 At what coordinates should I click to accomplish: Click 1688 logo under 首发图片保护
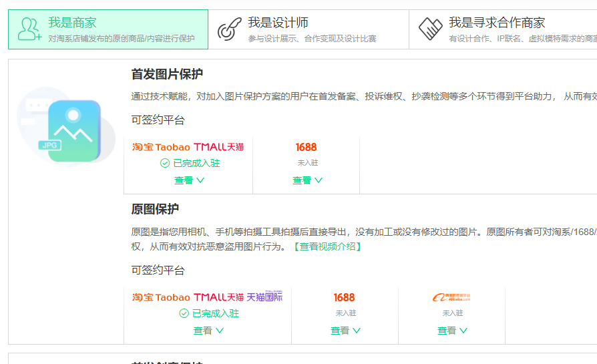[x=306, y=147]
